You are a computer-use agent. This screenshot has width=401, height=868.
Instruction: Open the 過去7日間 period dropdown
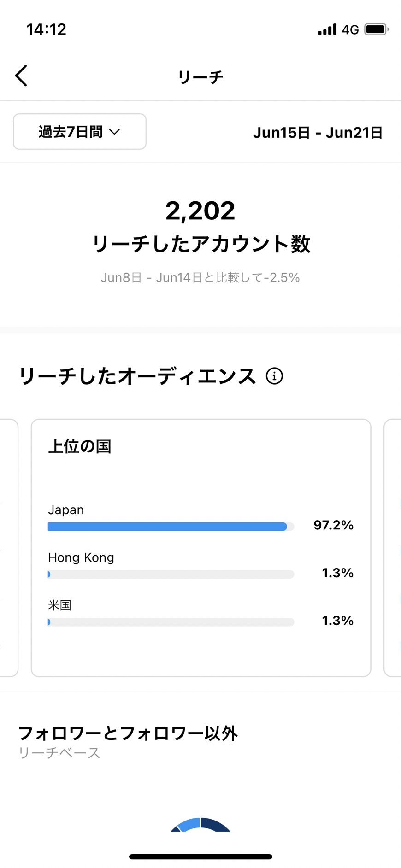80,132
